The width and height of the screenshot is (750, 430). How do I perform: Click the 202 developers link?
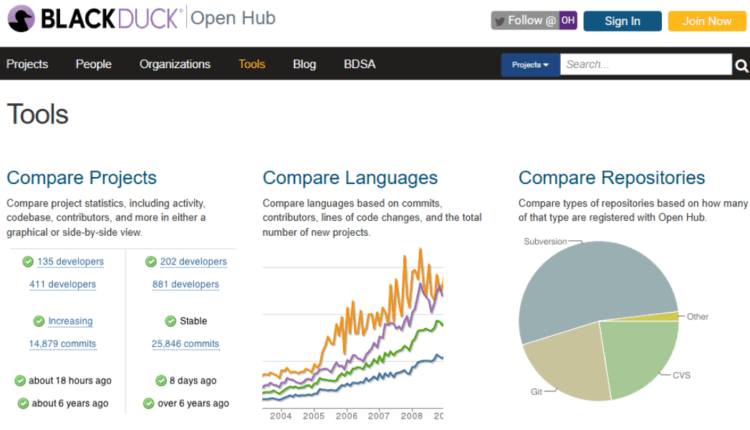193,262
